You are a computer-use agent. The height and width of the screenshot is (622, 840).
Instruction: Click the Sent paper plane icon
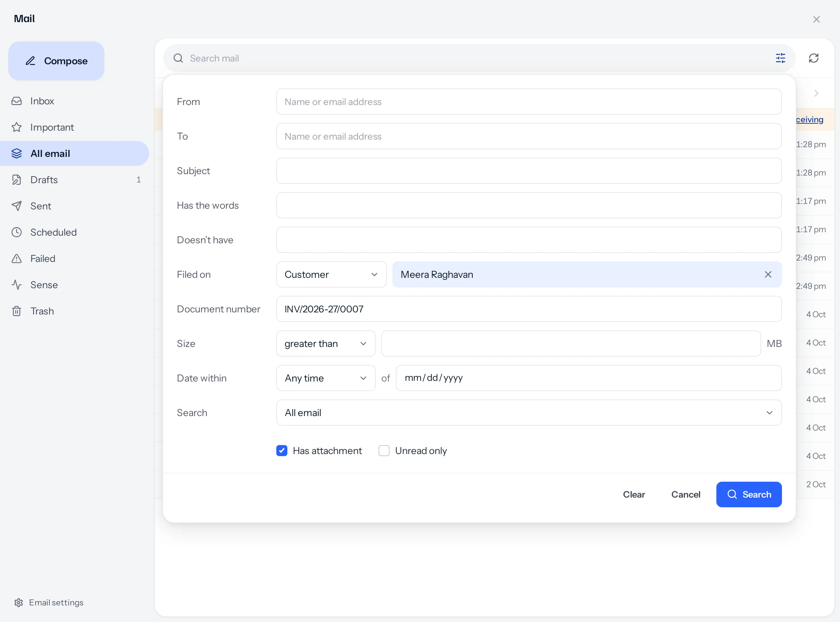(17, 206)
